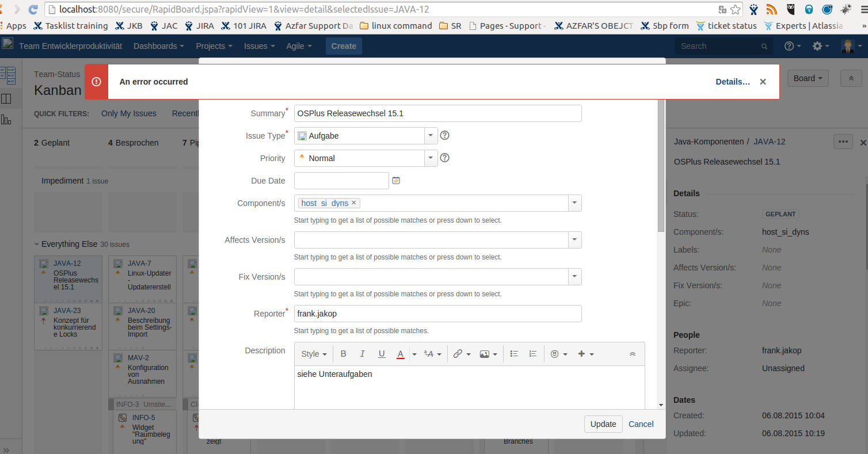The width and height of the screenshot is (868, 454).
Task: Click the JIRA Search box
Action: 724,46
